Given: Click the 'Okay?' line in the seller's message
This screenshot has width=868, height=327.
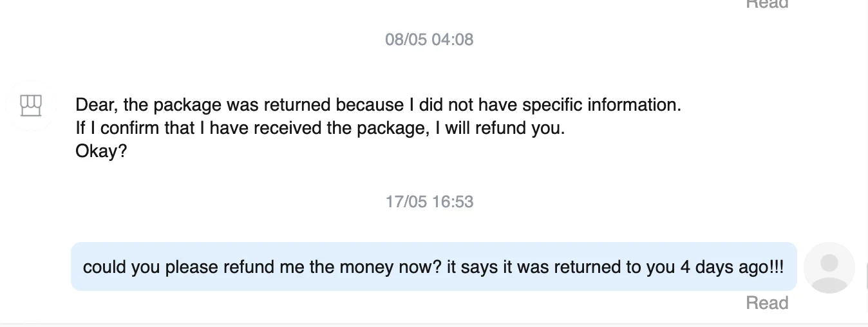Looking at the screenshot, I should point(101,151).
